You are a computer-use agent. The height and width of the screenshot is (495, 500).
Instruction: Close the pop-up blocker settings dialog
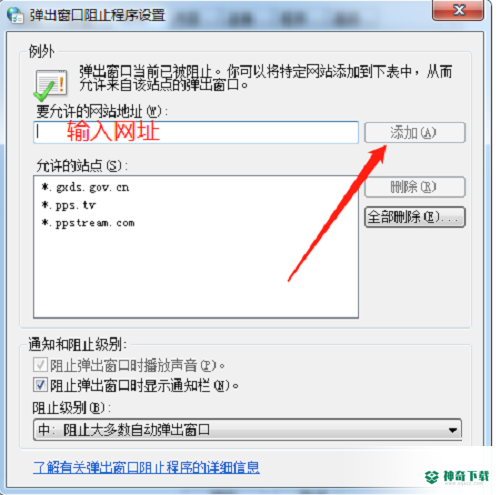(458, 10)
